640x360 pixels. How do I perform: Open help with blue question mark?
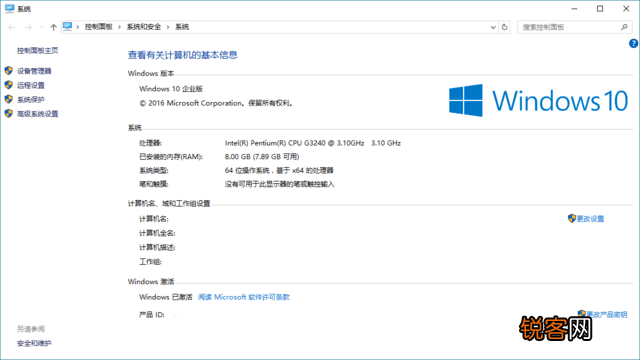633,44
